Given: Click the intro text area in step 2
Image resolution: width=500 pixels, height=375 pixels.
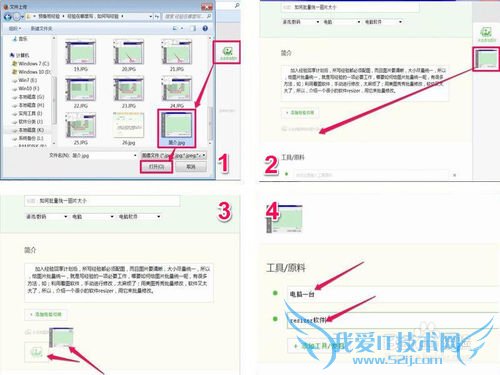Looking at the screenshot, I should (365, 83).
